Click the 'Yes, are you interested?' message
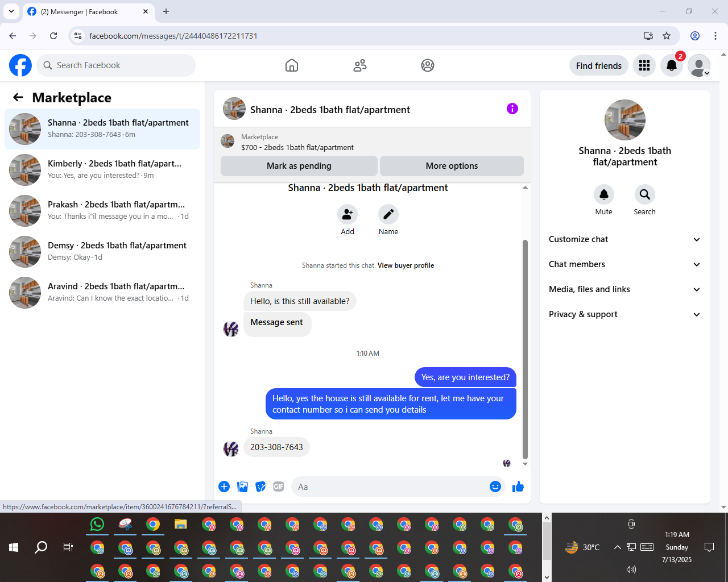This screenshot has height=582, width=728. [x=465, y=377]
